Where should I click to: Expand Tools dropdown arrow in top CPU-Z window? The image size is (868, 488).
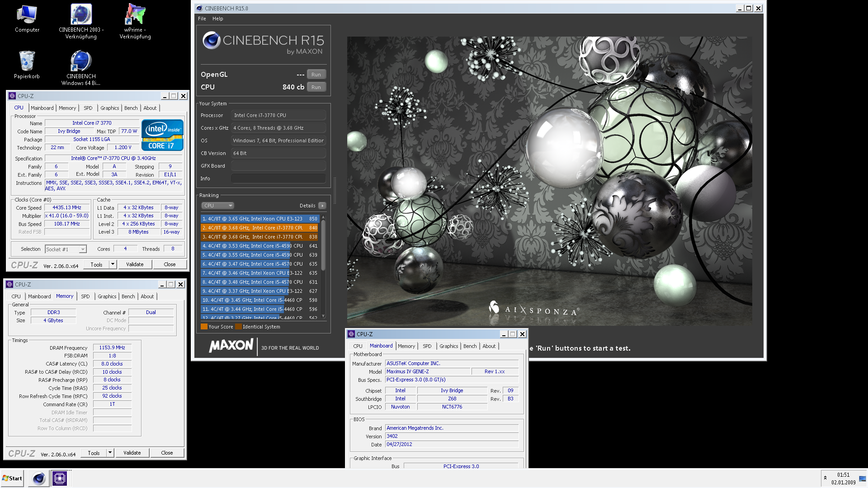[x=113, y=264]
